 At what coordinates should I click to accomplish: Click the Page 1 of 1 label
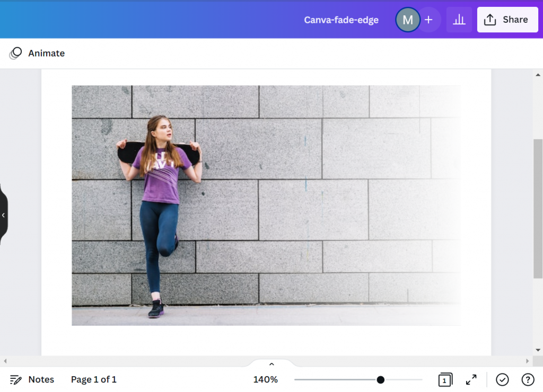click(93, 379)
